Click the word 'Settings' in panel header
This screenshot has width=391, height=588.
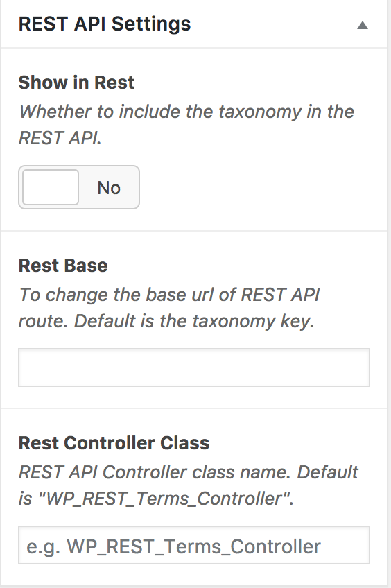[x=151, y=24]
